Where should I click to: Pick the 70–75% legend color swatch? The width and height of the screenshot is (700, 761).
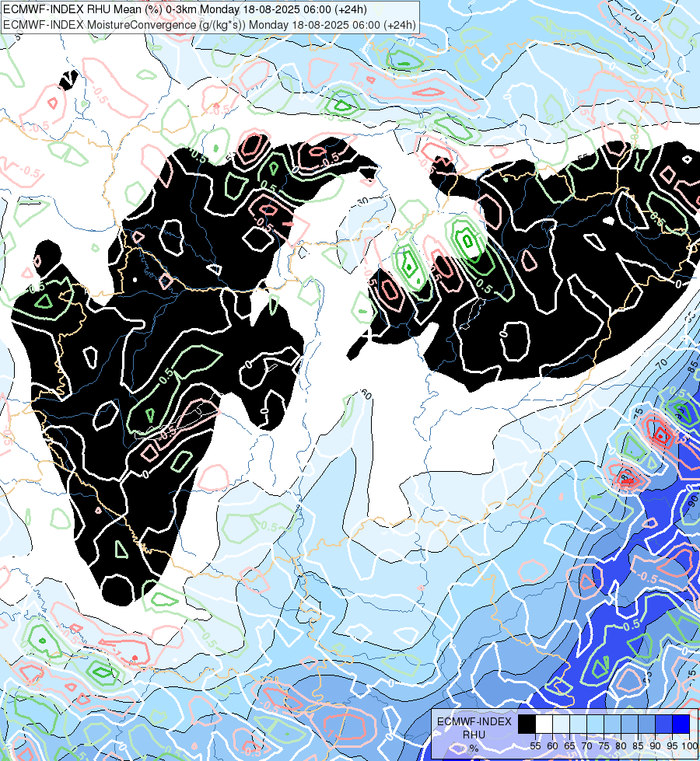coord(595,724)
